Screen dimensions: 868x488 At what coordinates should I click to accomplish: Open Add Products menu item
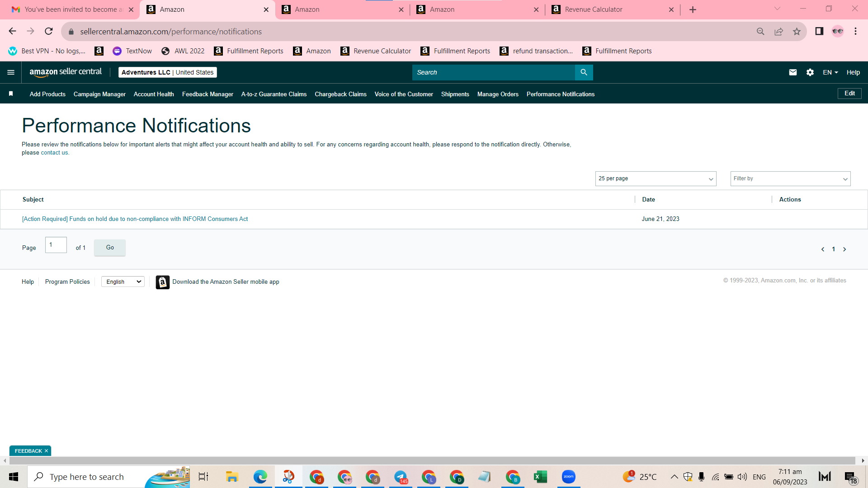[x=47, y=94]
